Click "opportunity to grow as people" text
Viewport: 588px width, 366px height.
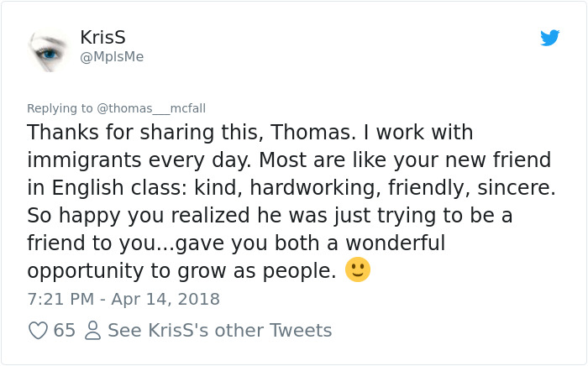pyautogui.click(x=181, y=270)
